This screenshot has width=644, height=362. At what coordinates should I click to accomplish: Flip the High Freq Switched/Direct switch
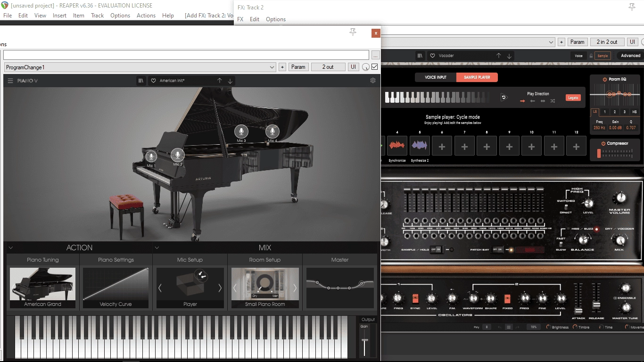(566, 207)
